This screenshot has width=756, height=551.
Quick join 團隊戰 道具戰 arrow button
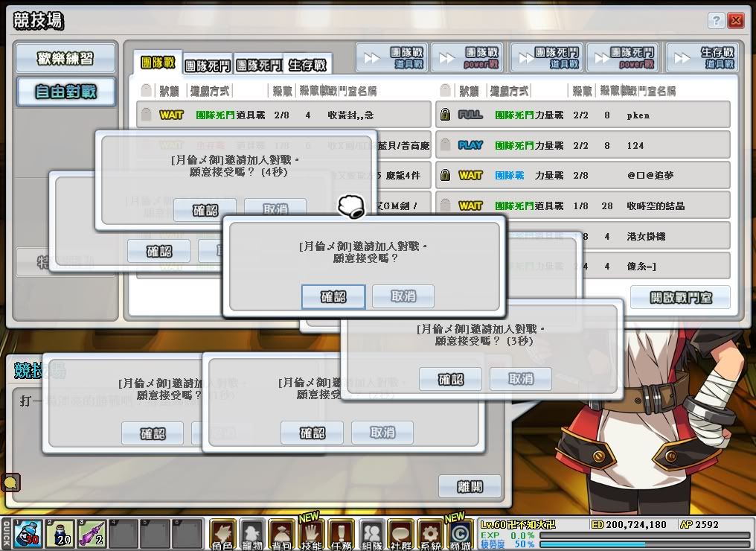[391, 58]
